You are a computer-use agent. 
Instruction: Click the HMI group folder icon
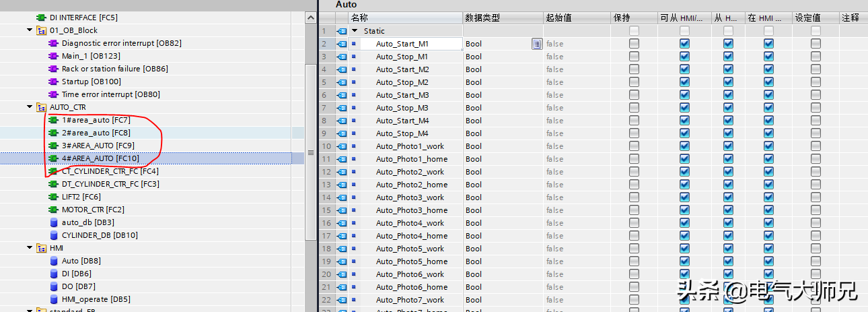click(42, 248)
